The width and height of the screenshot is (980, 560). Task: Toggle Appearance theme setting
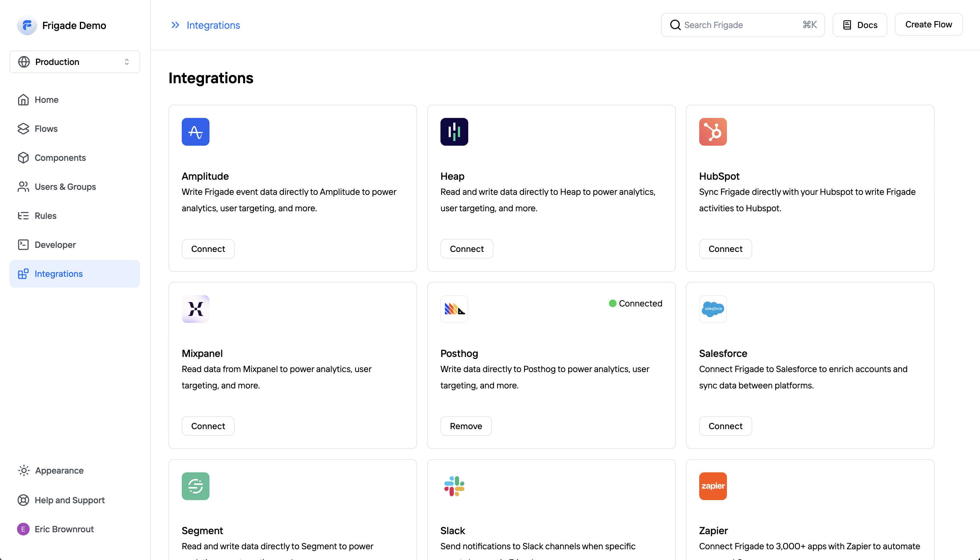59,470
